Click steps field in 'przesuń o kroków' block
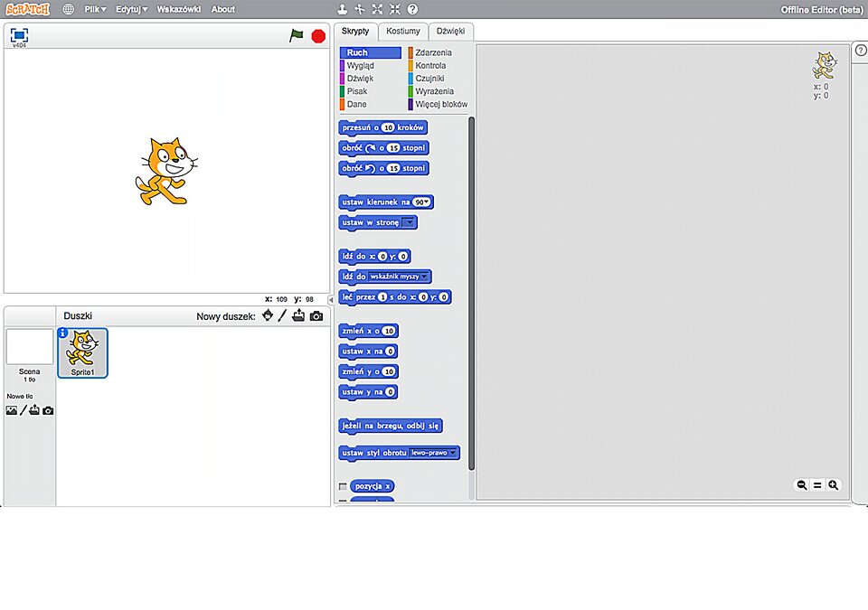This screenshot has width=868, height=610. coord(388,127)
